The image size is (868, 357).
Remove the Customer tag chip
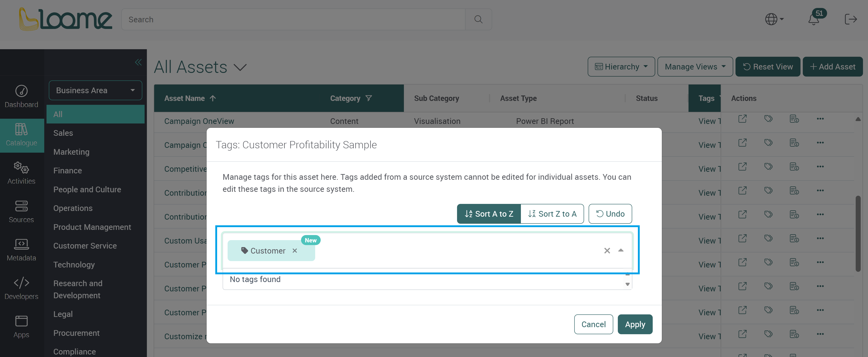coord(295,251)
